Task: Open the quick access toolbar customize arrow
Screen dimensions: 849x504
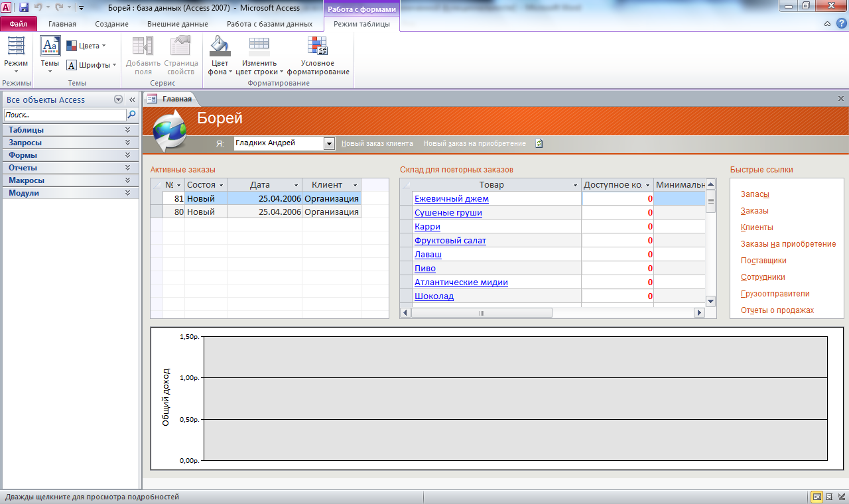Action: pyautogui.click(x=81, y=8)
